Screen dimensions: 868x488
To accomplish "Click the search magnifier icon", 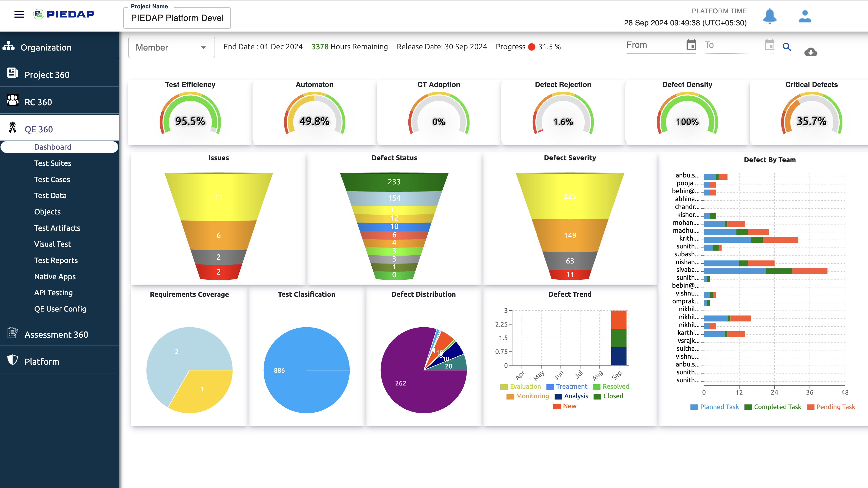I will 787,47.
